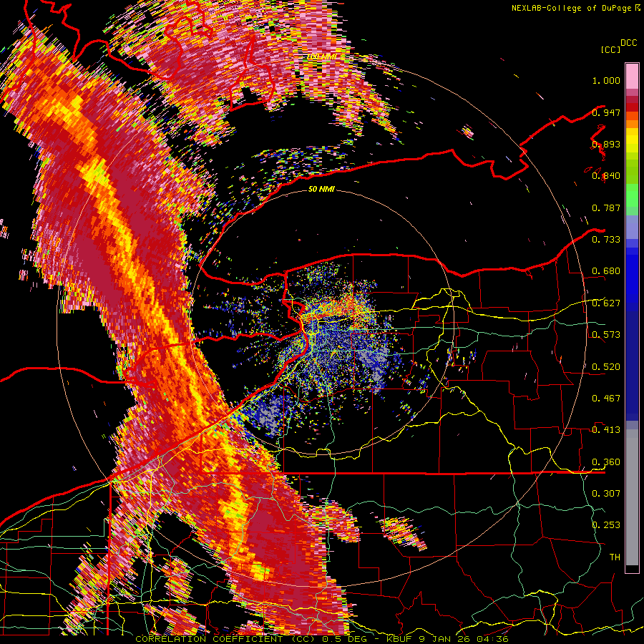Select the 0.360 scale value
The image size is (644, 644).
pos(606,462)
